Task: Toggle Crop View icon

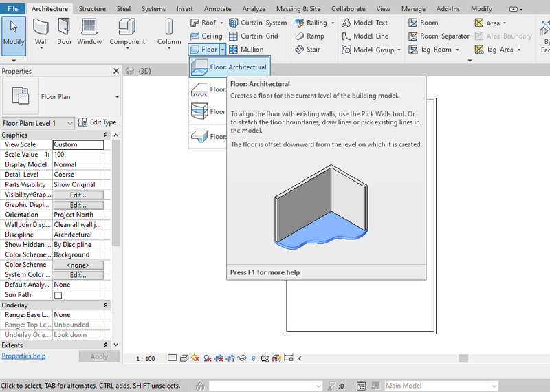Action: point(219,358)
